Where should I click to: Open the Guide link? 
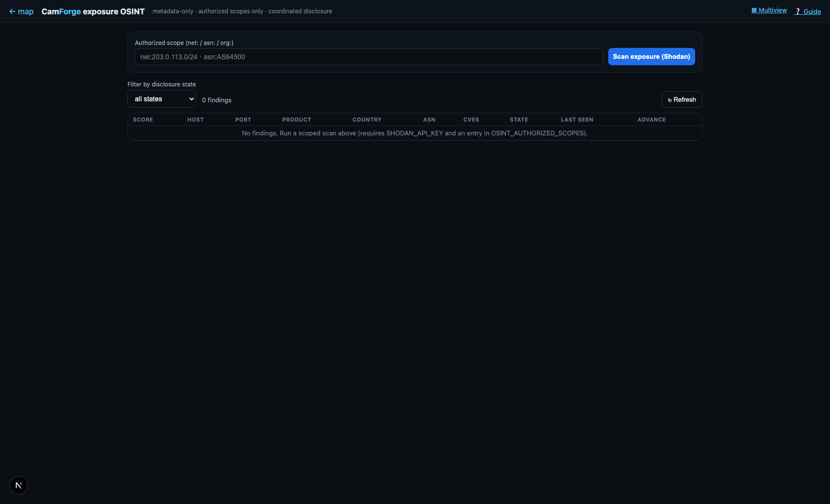tap(808, 11)
